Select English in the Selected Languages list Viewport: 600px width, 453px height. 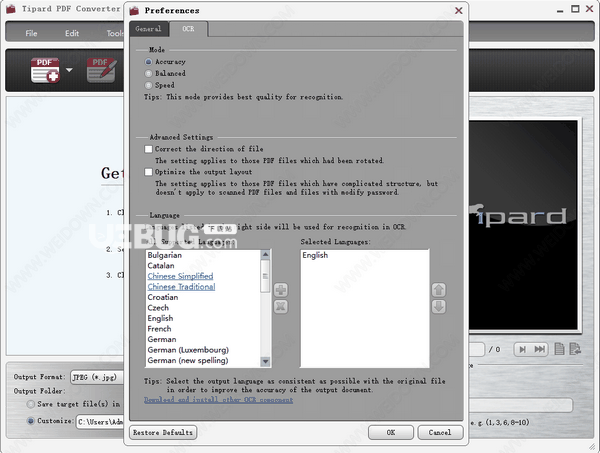(315, 255)
